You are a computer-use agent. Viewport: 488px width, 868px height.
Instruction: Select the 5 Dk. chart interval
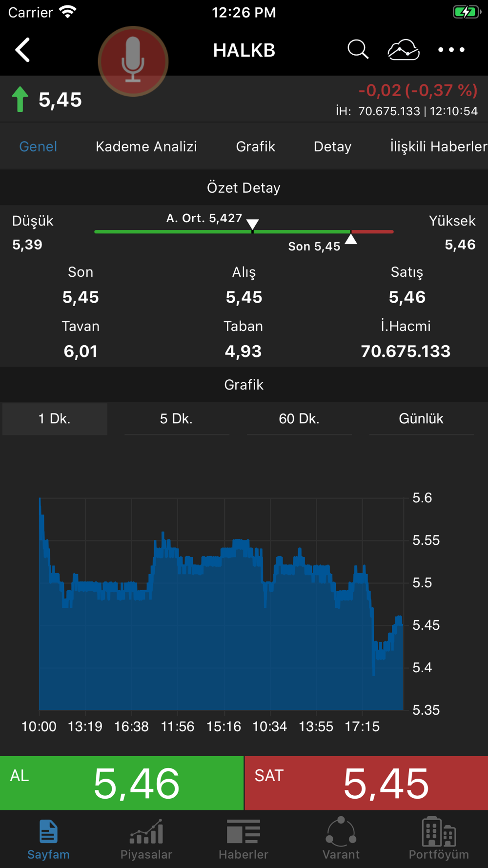(177, 419)
